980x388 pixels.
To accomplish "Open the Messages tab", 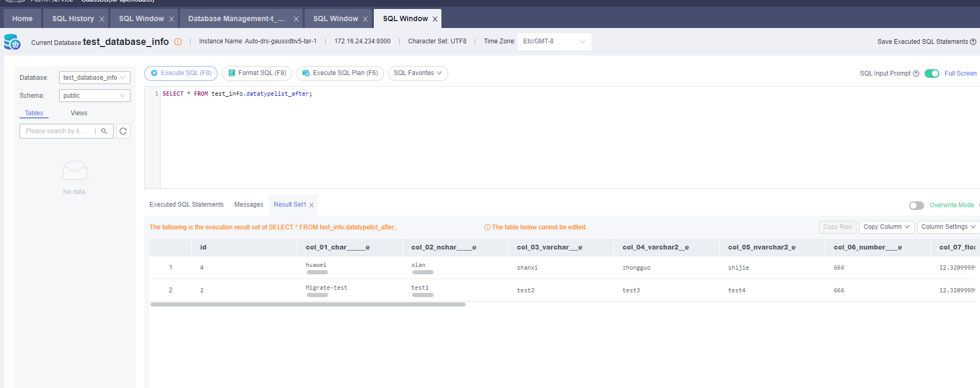I will pos(249,205).
